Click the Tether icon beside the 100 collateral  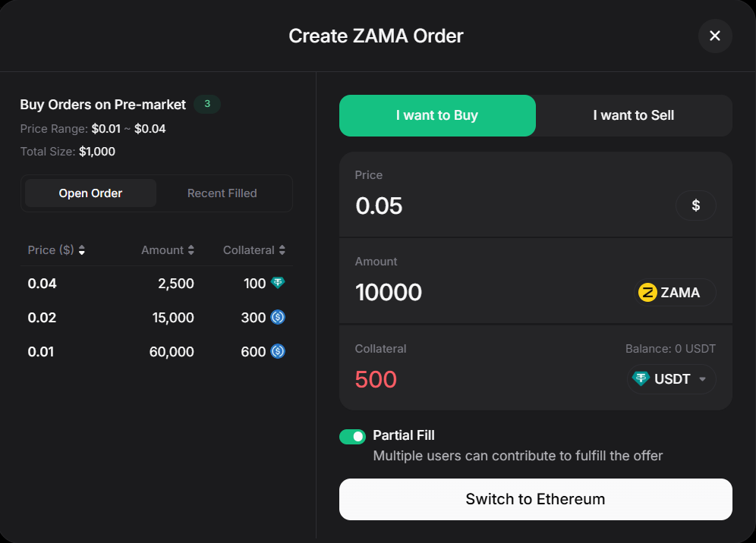(x=276, y=283)
